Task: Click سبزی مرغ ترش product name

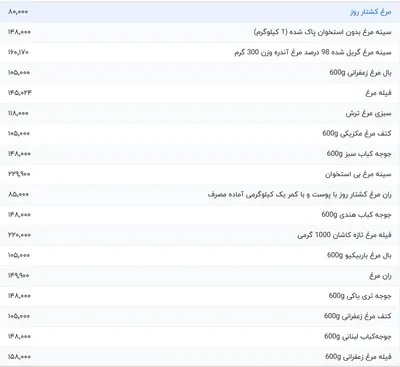Action: [369, 113]
